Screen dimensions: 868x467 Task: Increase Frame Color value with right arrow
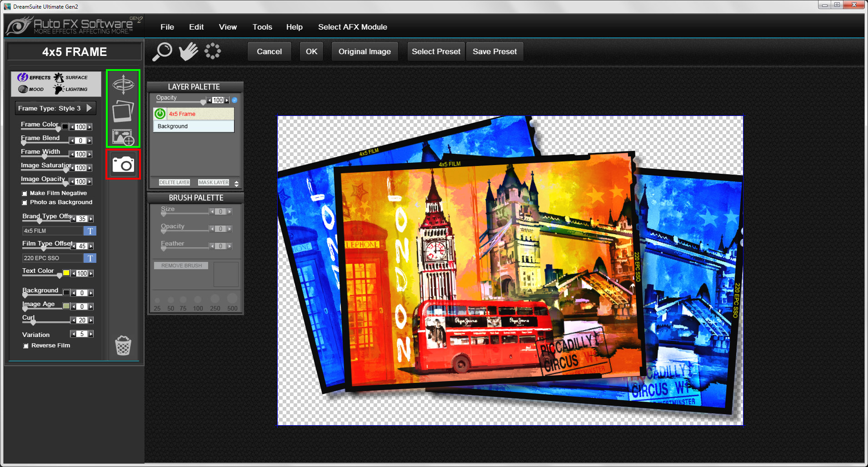coord(90,127)
